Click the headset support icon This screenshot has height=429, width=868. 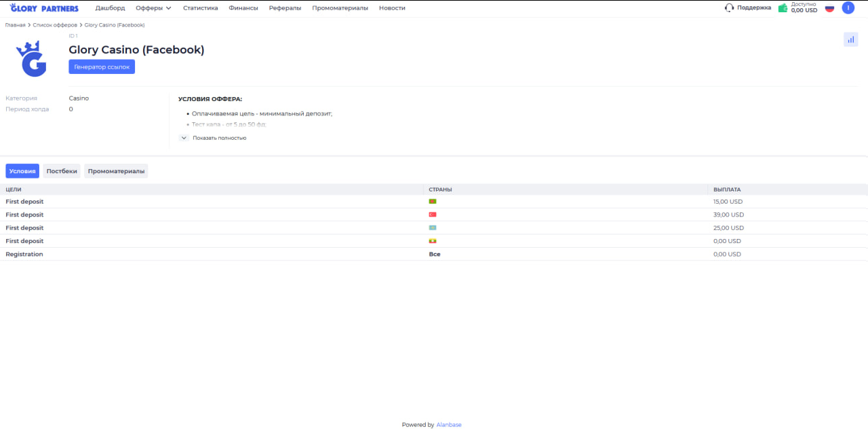click(729, 8)
